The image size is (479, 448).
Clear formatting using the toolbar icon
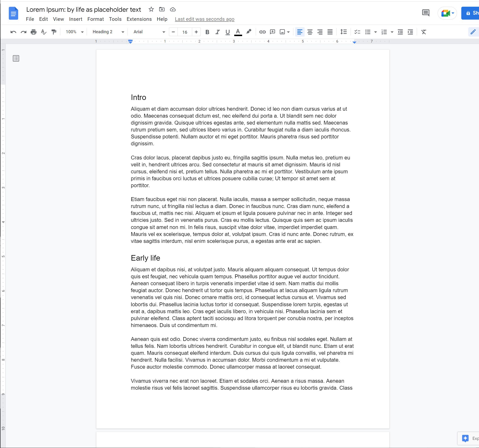423,32
